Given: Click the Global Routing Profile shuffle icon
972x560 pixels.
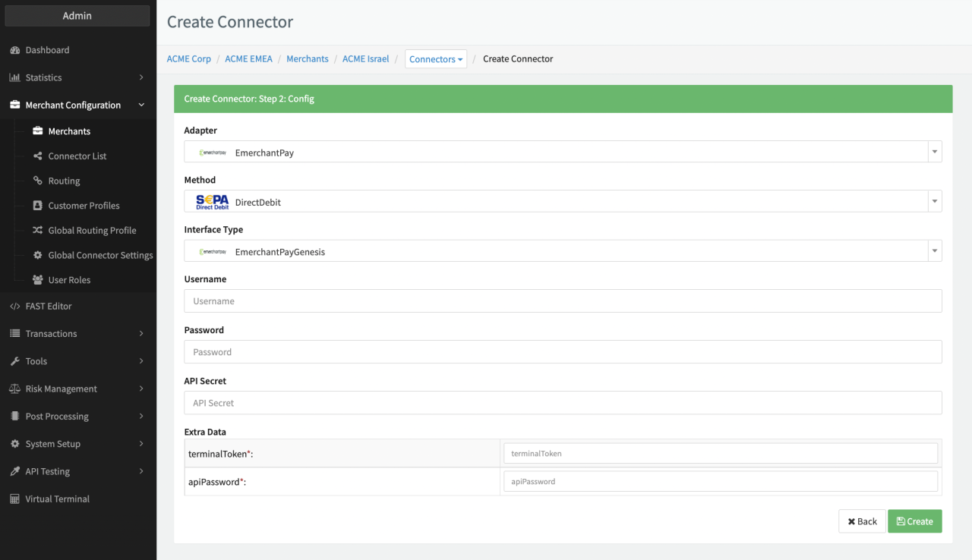Looking at the screenshot, I should point(38,231).
